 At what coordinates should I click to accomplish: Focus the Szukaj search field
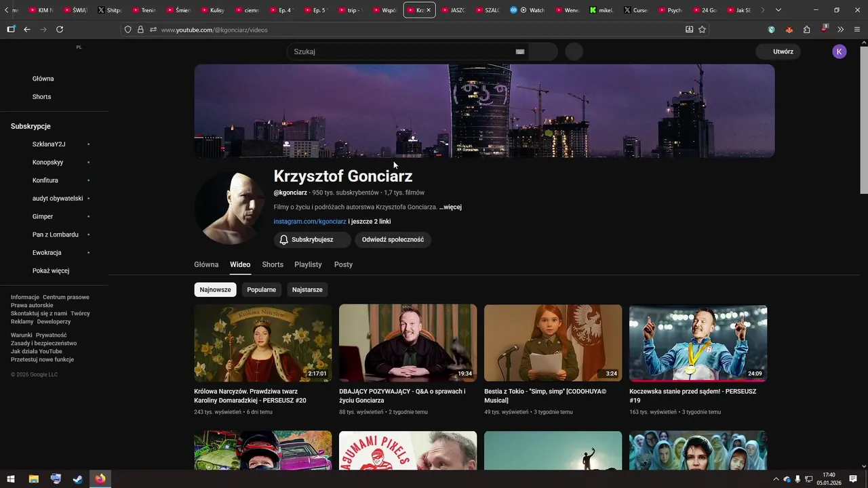pyautogui.click(x=407, y=52)
